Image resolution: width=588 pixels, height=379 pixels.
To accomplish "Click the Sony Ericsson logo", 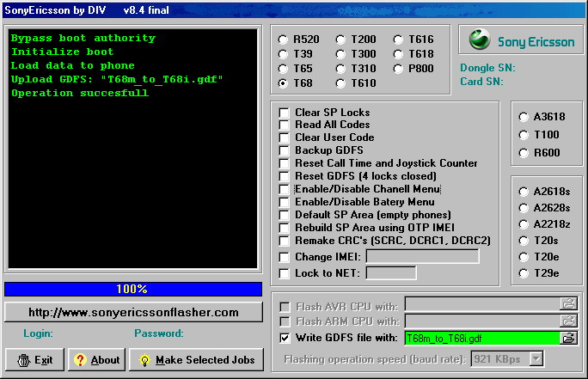I will coord(521,40).
